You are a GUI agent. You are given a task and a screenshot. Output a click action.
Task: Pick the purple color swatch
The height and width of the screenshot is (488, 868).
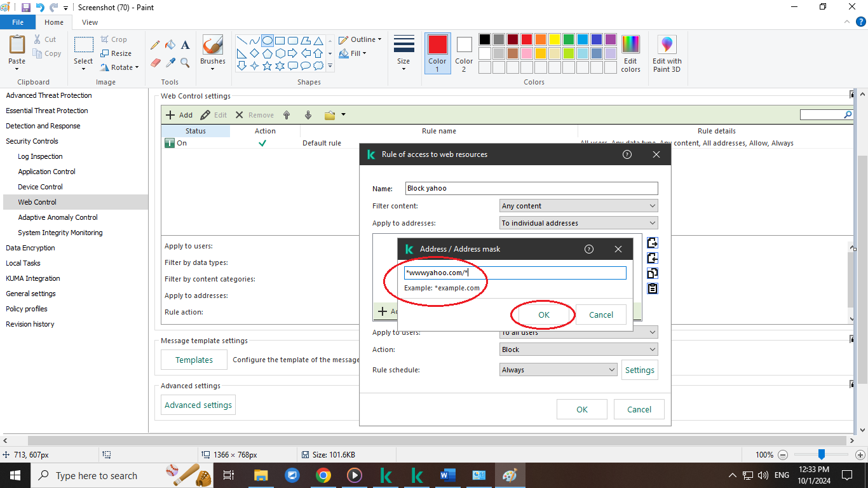coord(611,39)
